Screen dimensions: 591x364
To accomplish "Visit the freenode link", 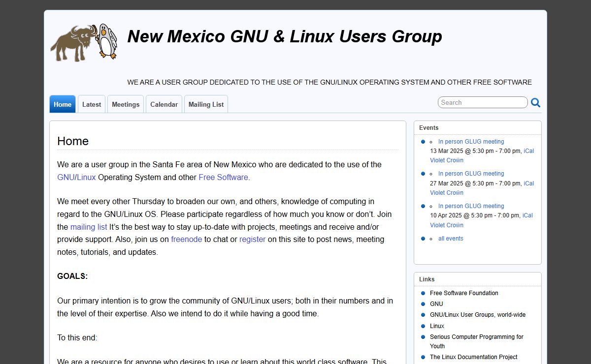I will (x=187, y=240).
